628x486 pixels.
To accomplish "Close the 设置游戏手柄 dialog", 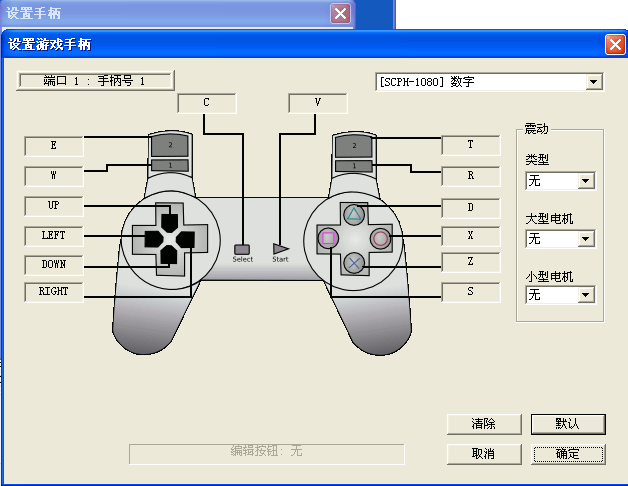I will (x=615, y=44).
